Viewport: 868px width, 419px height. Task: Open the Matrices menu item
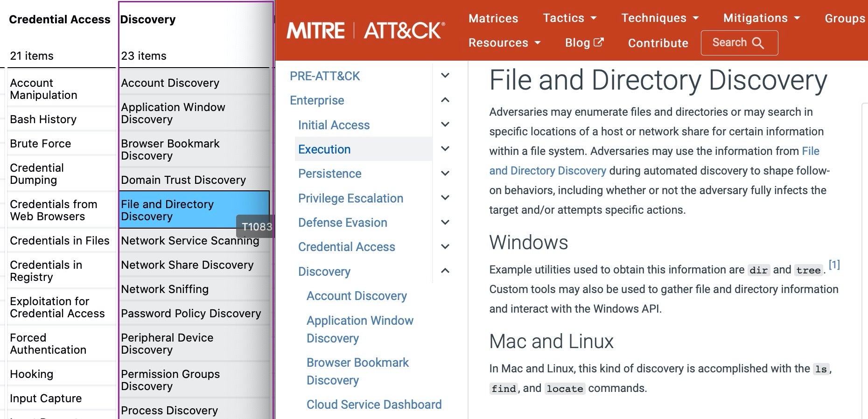pyautogui.click(x=493, y=18)
